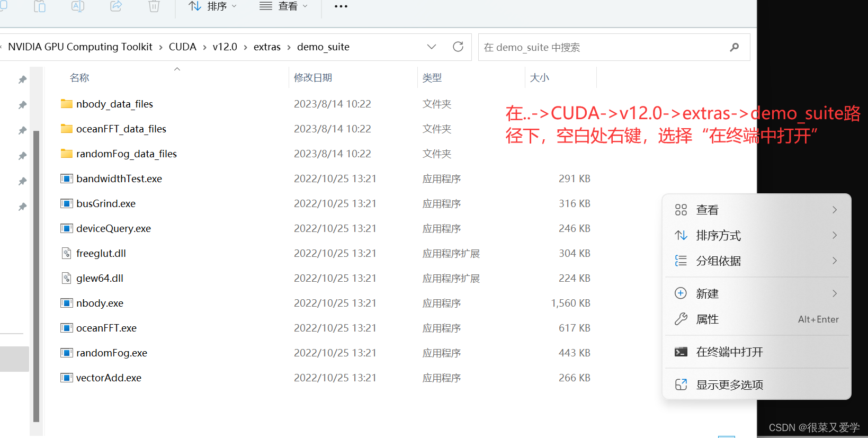Choose Open in Terminal (在终端中打开)

[756, 352]
